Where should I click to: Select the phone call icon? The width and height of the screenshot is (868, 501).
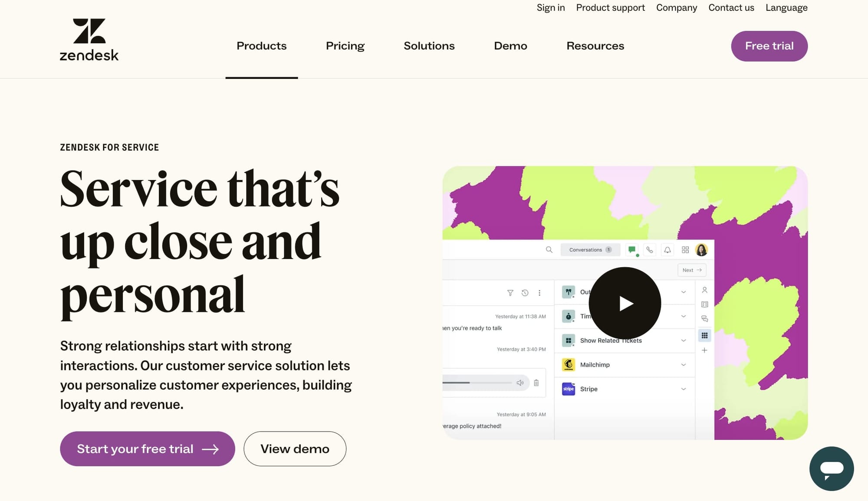[x=650, y=250]
